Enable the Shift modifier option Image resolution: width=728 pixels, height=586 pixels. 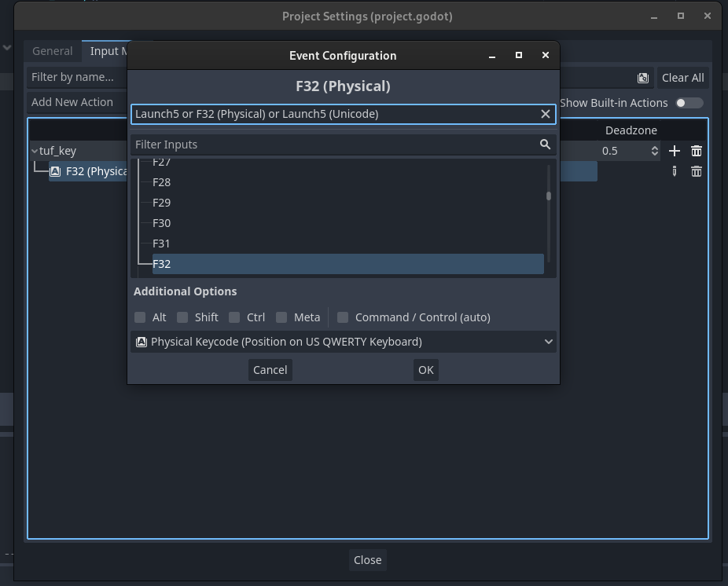tap(182, 317)
